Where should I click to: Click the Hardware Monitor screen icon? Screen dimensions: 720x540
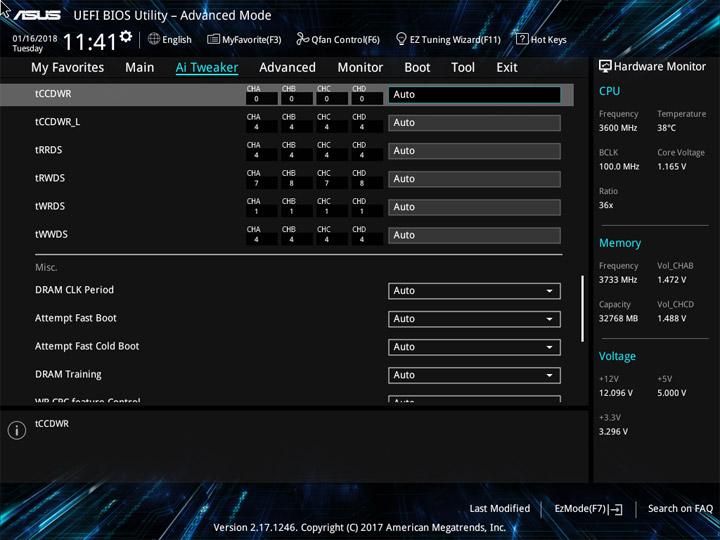605,66
